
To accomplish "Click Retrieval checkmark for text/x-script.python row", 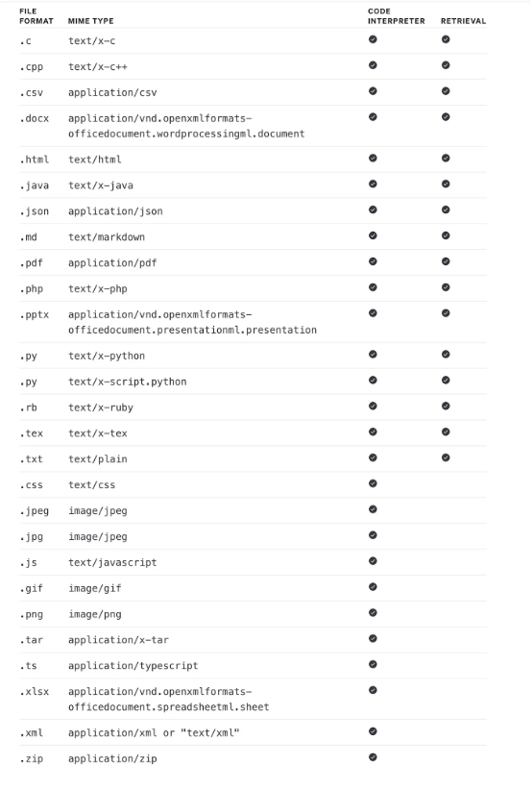I will pos(446,380).
